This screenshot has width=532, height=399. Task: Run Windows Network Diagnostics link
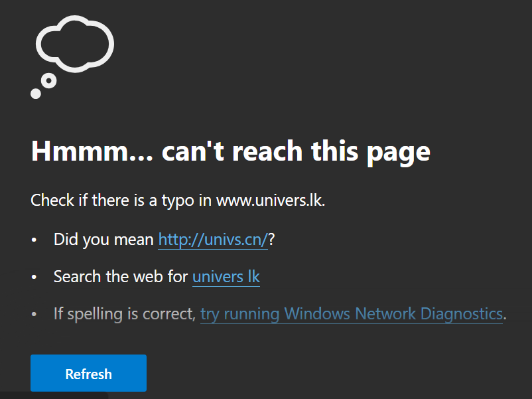[352, 314]
